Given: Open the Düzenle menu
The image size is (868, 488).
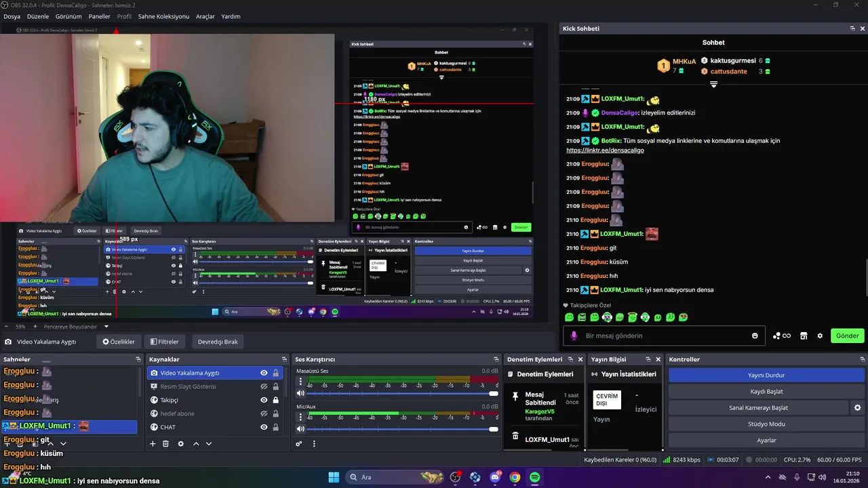Looking at the screenshot, I should [x=38, y=16].
